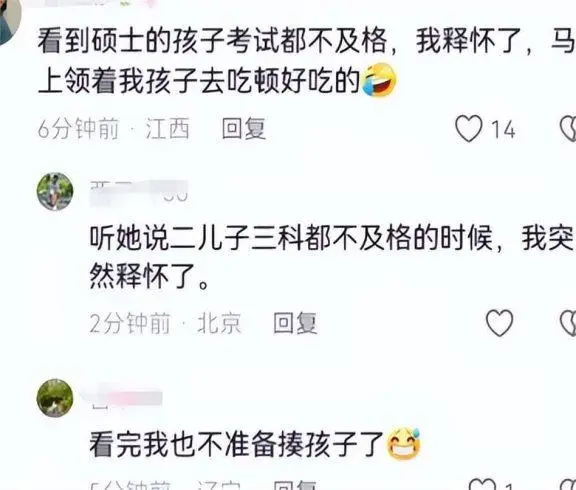Open avatar of 不准备揍孩子 commenter
The height and width of the screenshot is (490, 576).
[55, 398]
